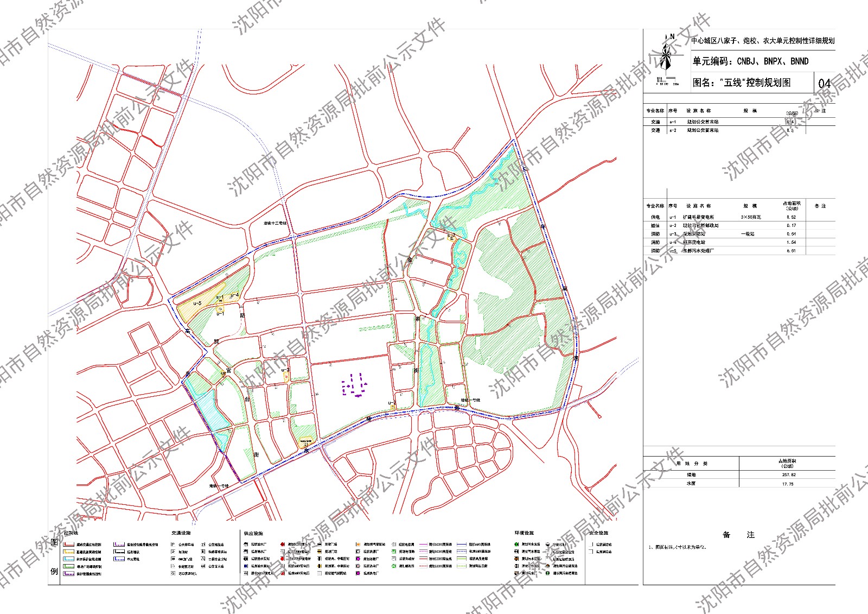Click the purple dashed building outlines on map
This screenshot has height=614, width=868.
click(x=354, y=386)
